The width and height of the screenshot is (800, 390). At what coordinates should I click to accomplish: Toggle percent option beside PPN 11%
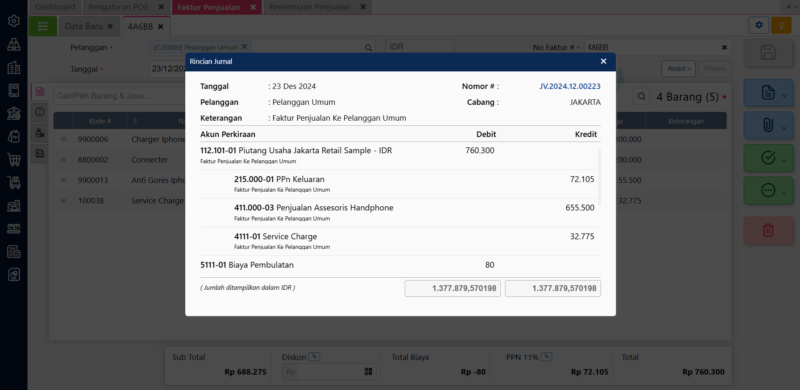click(x=547, y=357)
